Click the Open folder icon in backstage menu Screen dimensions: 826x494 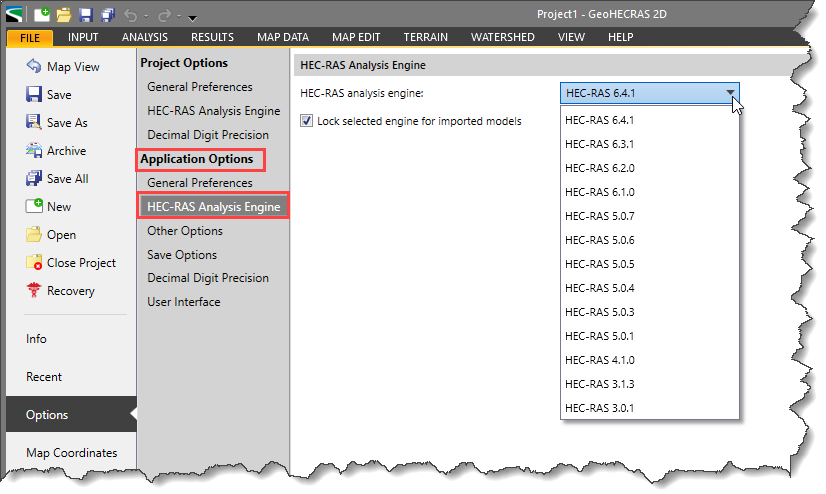coord(34,234)
